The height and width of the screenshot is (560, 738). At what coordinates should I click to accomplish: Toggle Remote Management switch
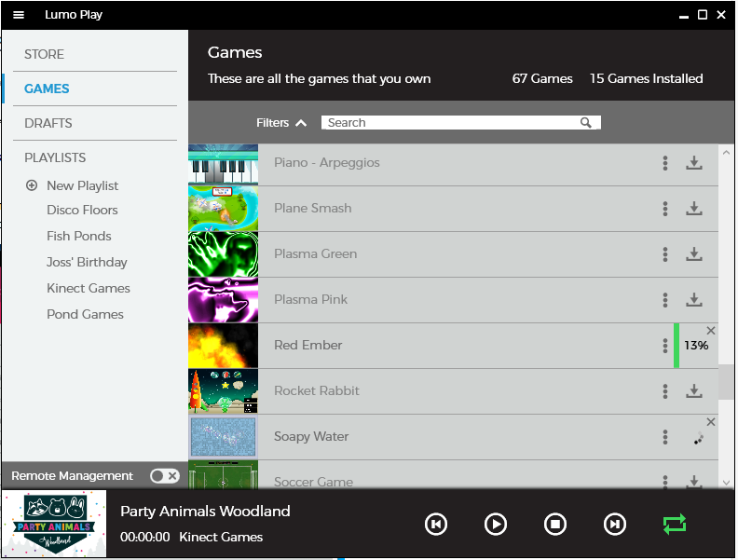click(x=164, y=476)
